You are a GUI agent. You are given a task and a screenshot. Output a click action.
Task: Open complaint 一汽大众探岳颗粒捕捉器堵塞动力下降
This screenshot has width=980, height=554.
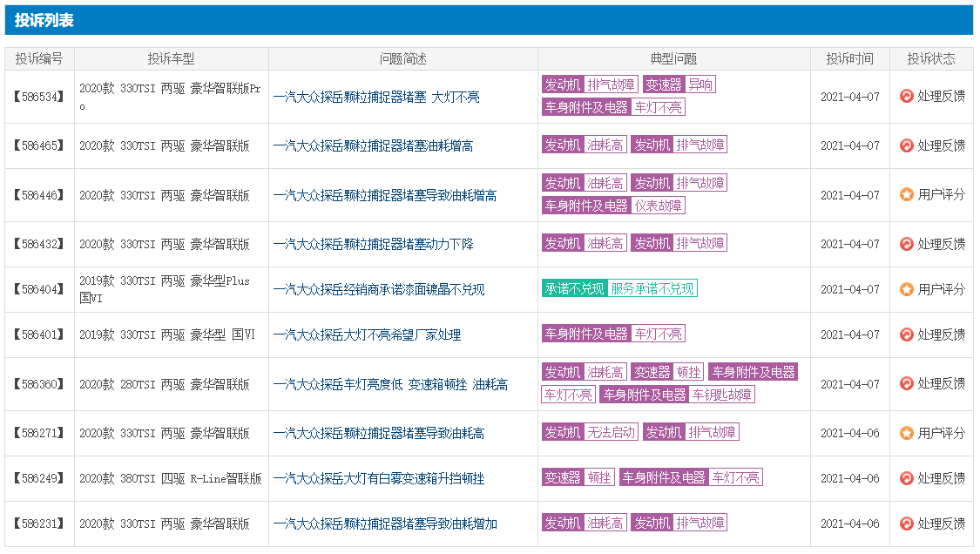373,244
